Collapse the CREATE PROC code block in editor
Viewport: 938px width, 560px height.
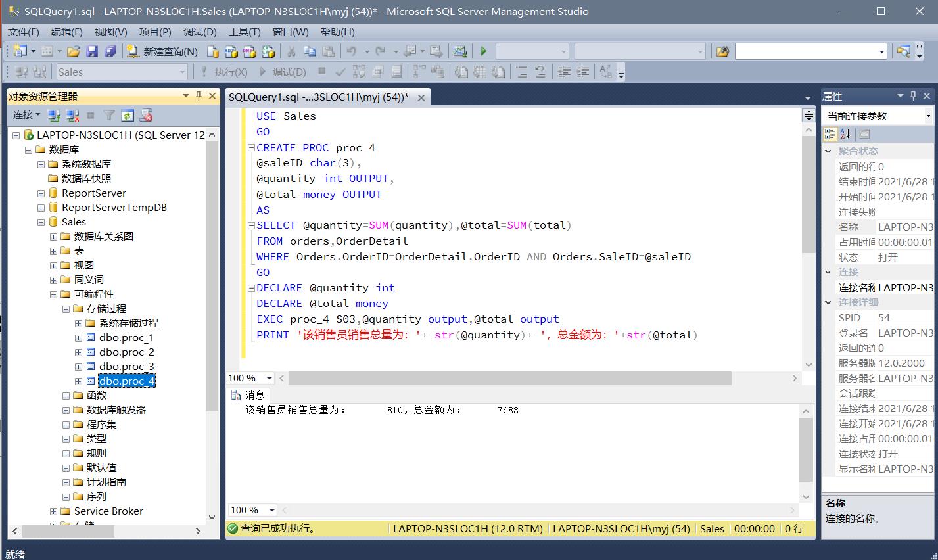(x=251, y=148)
